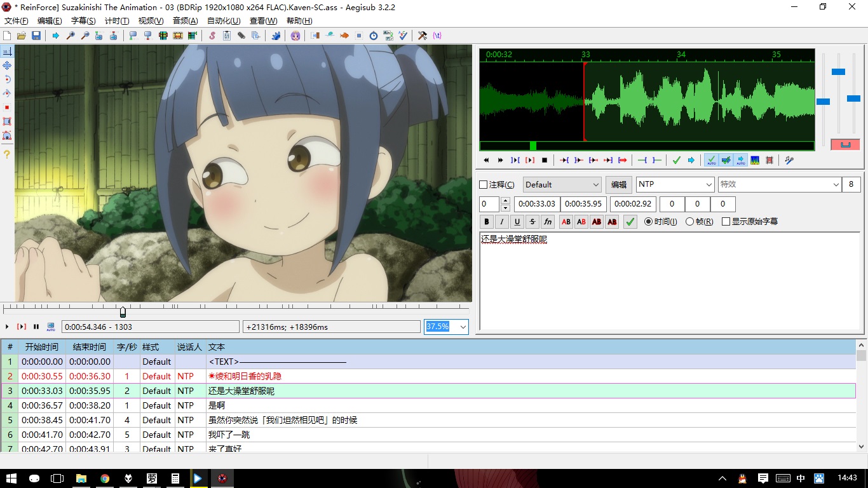868x488 pixels.
Task: Select the rectangle Clip tool
Action: (x=7, y=121)
